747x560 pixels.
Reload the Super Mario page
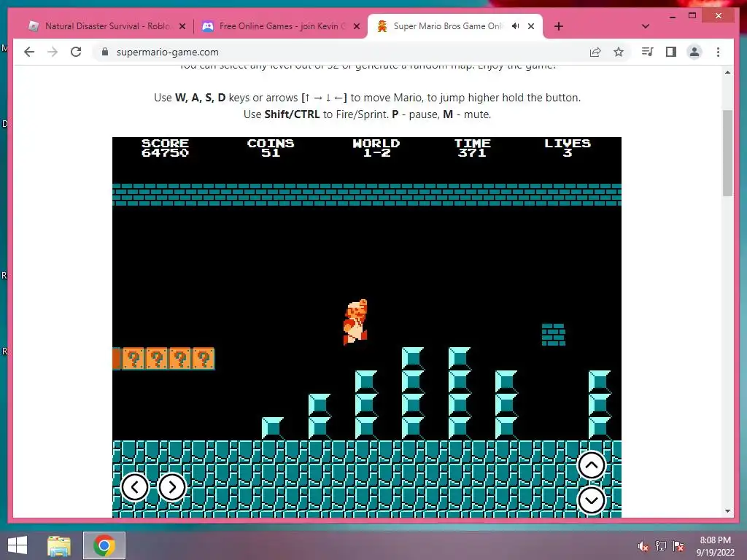tap(76, 52)
